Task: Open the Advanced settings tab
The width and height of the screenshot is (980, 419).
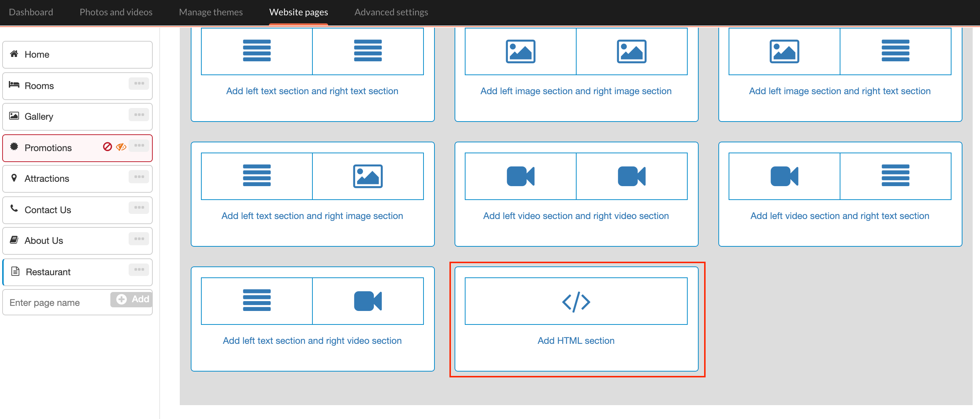Action: coord(391,12)
